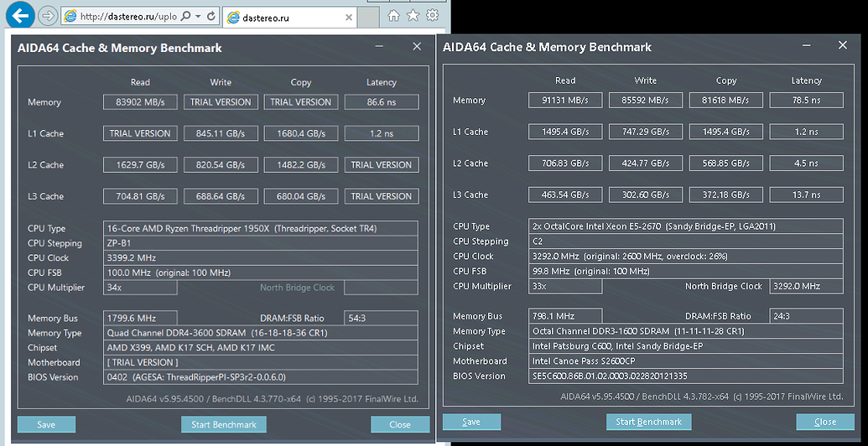Click the browser Back arrow button

(20, 15)
